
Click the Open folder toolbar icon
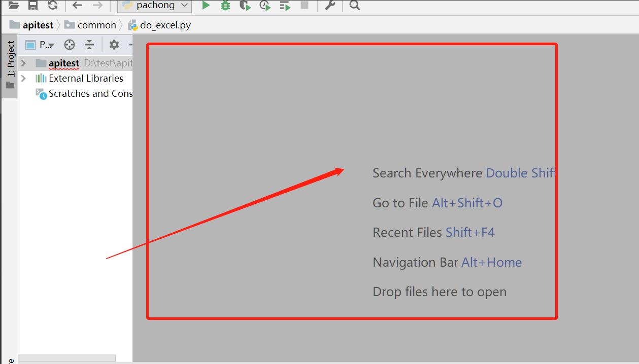(x=14, y=6)
